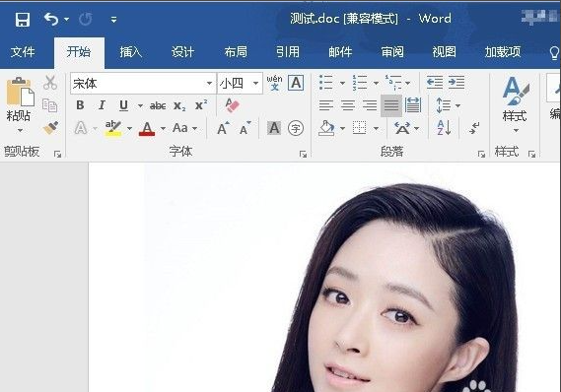Cut selection with the scissors icon
The height and width of the screenshot is (392, 561).
coord(50,83)
